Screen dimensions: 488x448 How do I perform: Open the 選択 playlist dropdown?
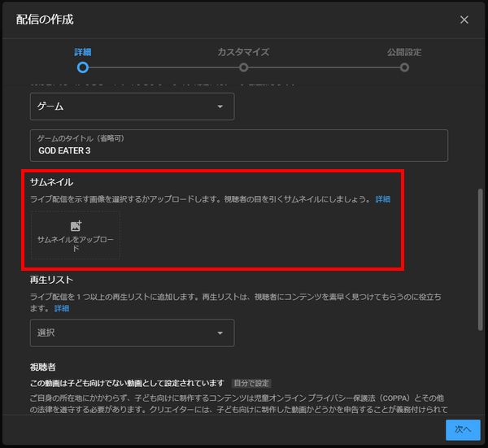click(x=132, y=333)
